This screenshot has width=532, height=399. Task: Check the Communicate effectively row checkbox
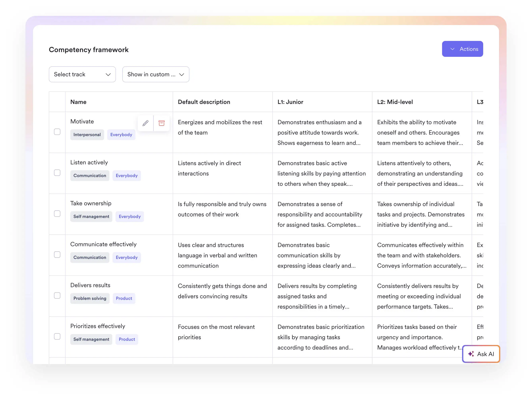pyautogui.click(x=57, y=255)
